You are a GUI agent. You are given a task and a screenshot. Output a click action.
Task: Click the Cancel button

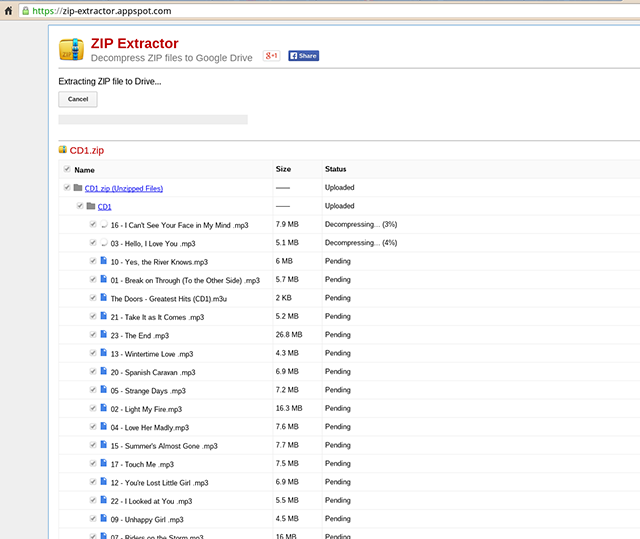click(x=78, y=99)
